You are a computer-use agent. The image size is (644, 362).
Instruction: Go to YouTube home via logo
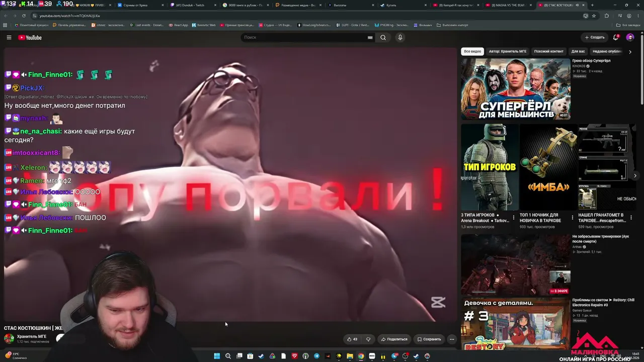[x=30, y=38]
